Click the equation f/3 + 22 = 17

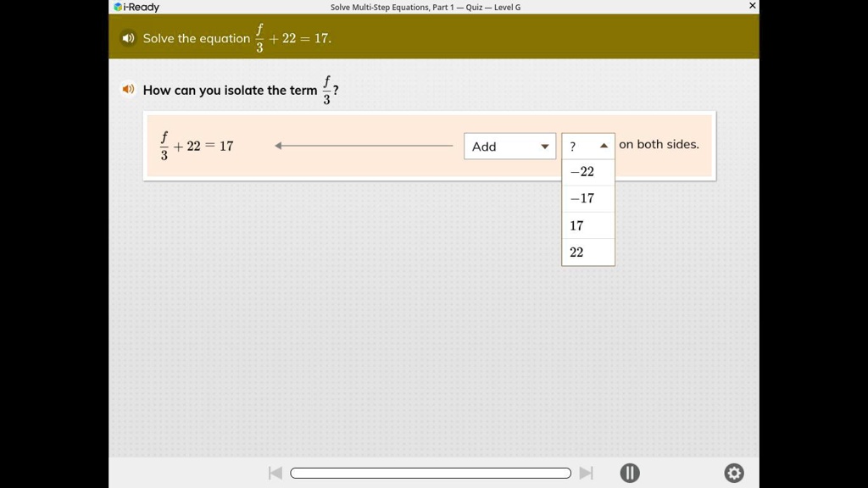coord(197,145)
